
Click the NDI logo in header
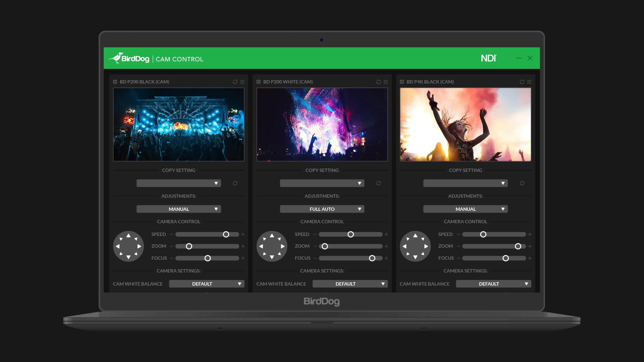[x=489, y=58]
